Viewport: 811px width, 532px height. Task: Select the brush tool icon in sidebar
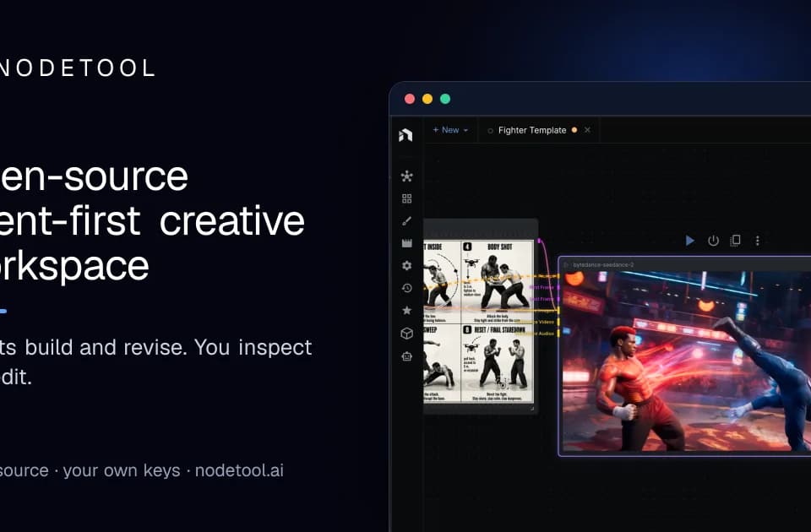tap(406, 221)
